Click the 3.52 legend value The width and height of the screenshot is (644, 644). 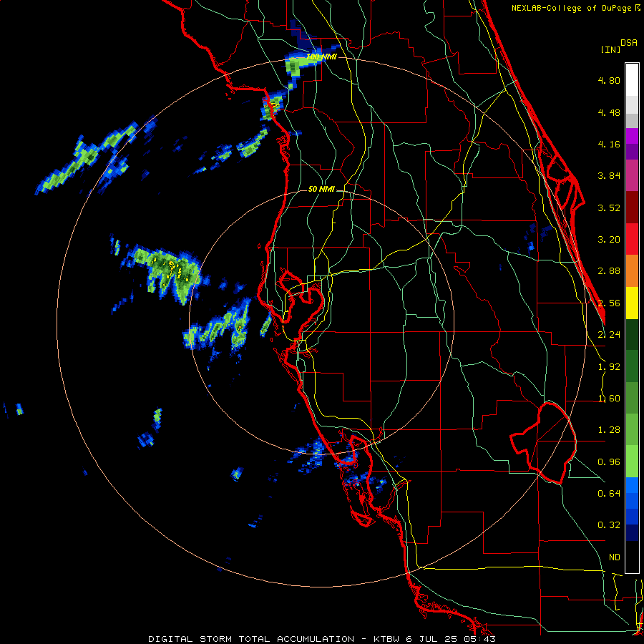pos(609,208)
